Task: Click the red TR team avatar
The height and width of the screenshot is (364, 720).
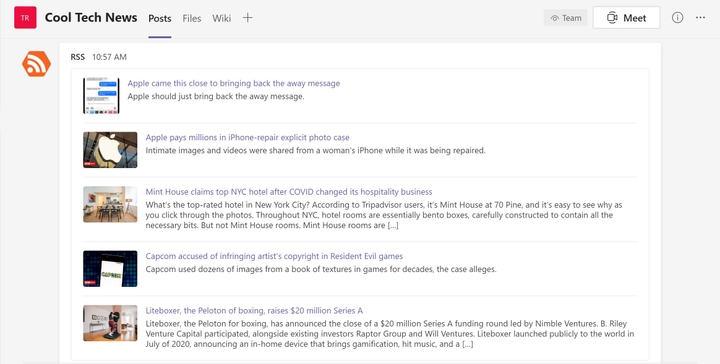Action: [25, 18]
